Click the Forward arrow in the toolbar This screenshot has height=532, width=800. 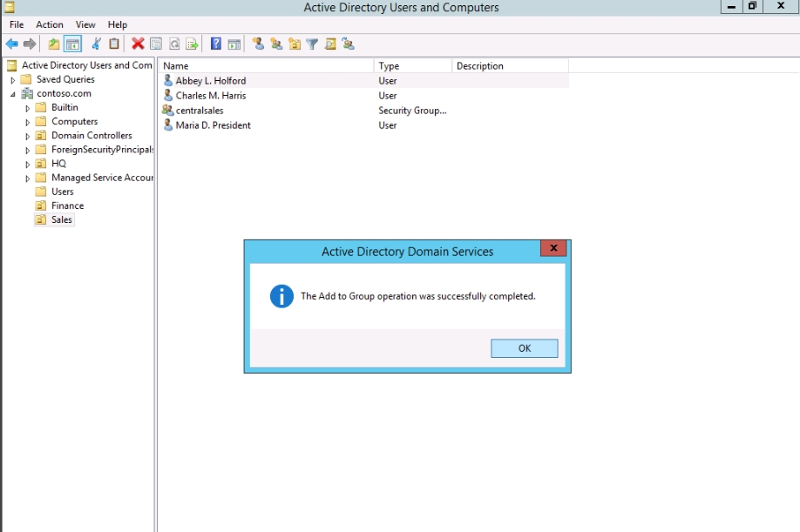pos(30,44)
